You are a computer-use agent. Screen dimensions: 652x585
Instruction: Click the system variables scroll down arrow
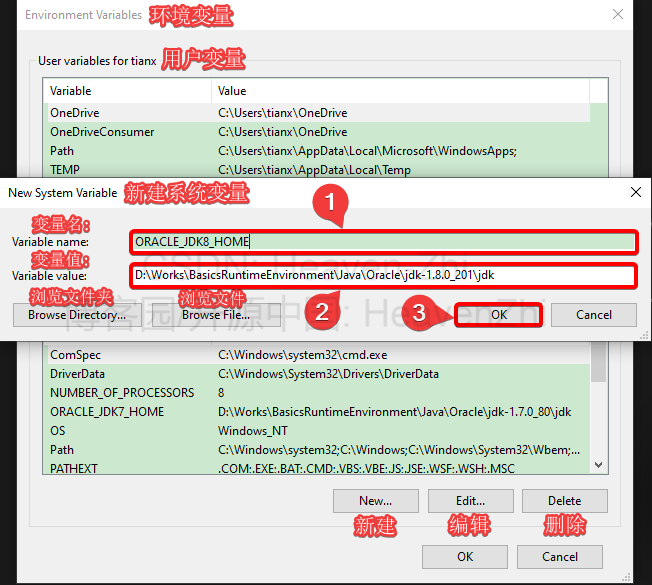point(598,465)
